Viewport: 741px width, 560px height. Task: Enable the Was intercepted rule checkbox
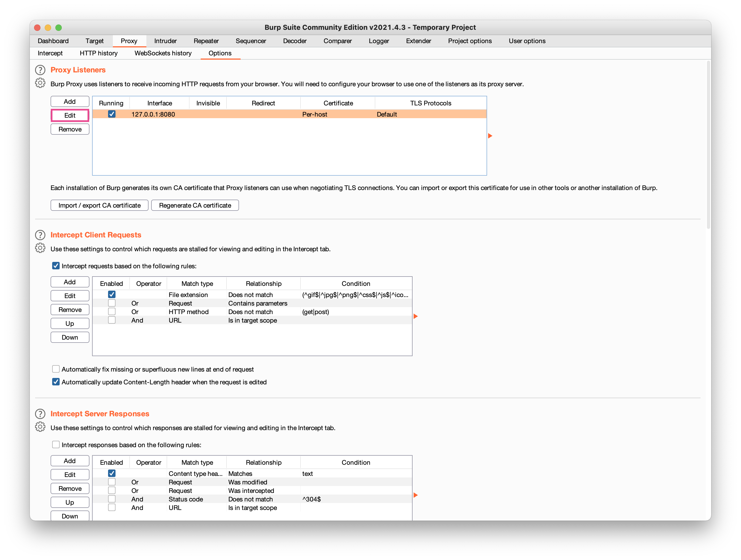(112, 490)
